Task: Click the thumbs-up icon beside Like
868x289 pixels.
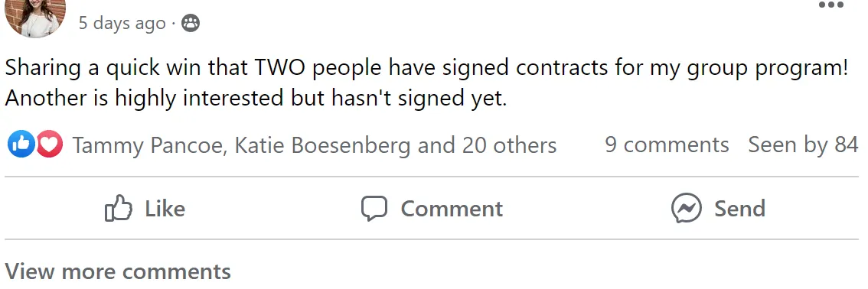Action: [x=119, y=208]
